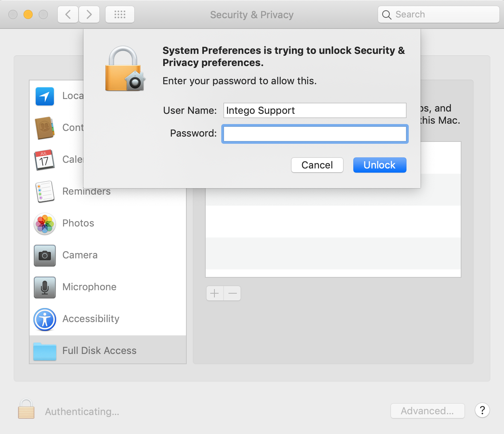Cancel the authentication dialog

(x=317, y=165)
